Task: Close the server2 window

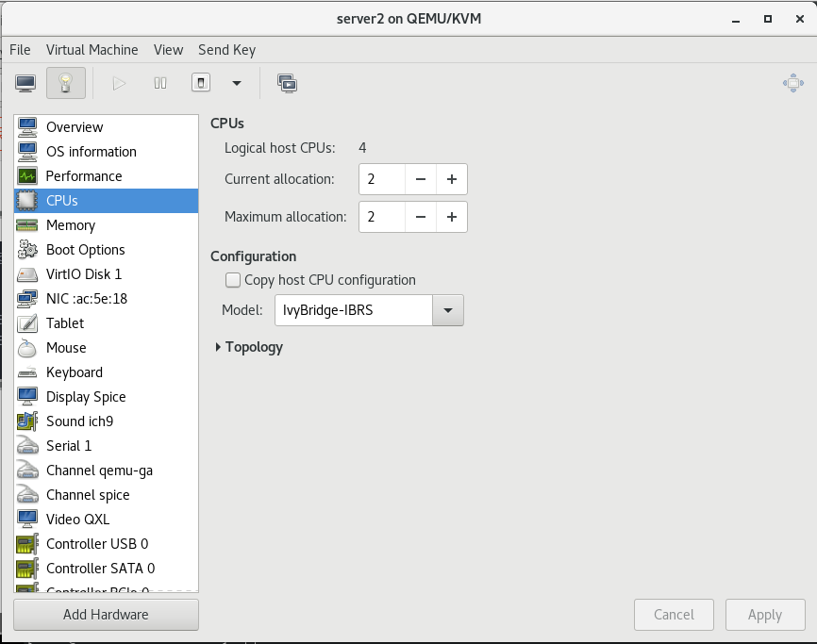Action: coord(800,19)
